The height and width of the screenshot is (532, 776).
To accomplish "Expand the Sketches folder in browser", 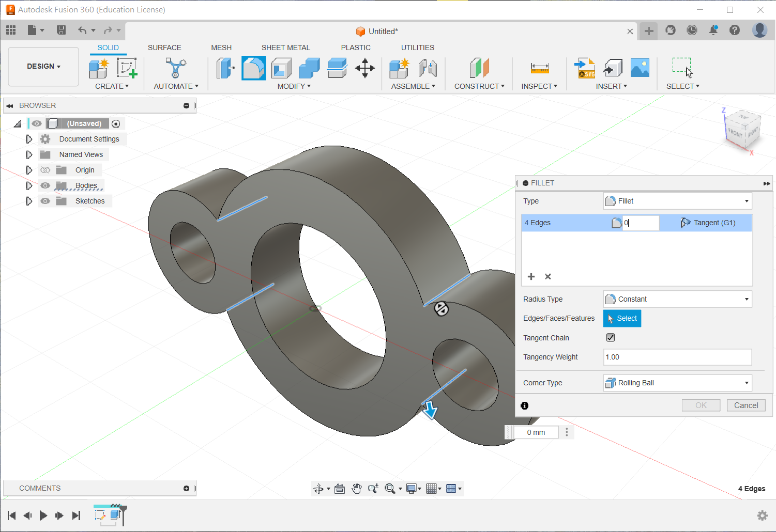I will point(29,201).
